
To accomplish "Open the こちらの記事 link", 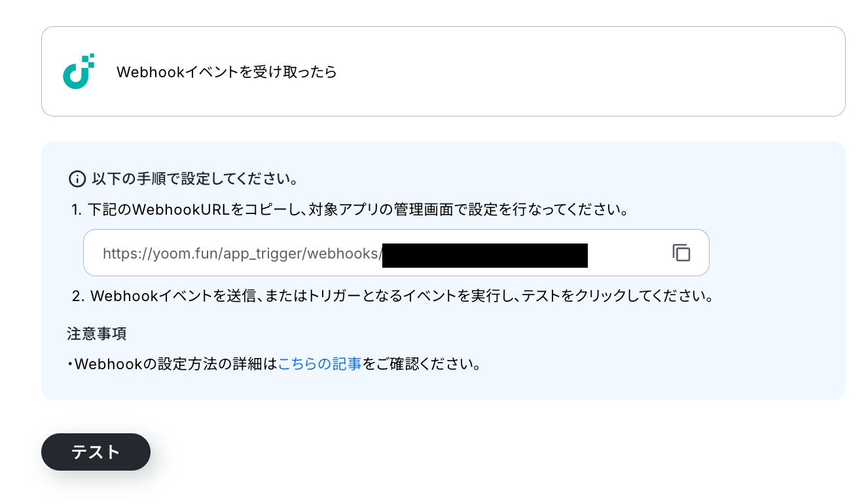I will [x=319, y=364].
